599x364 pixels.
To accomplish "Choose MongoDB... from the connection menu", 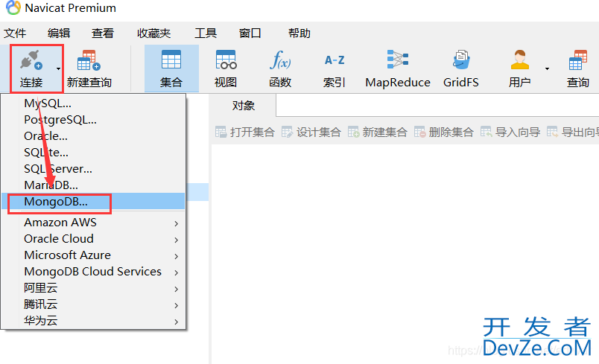I will coord(56,202).
